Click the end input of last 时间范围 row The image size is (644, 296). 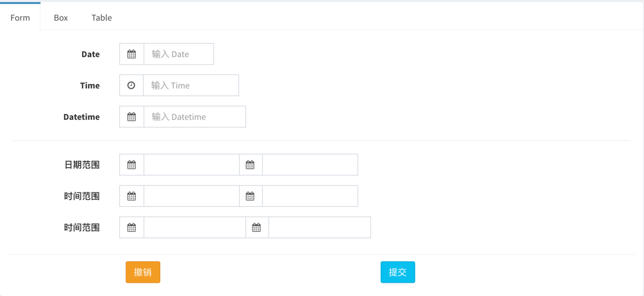tap(320, 227)
